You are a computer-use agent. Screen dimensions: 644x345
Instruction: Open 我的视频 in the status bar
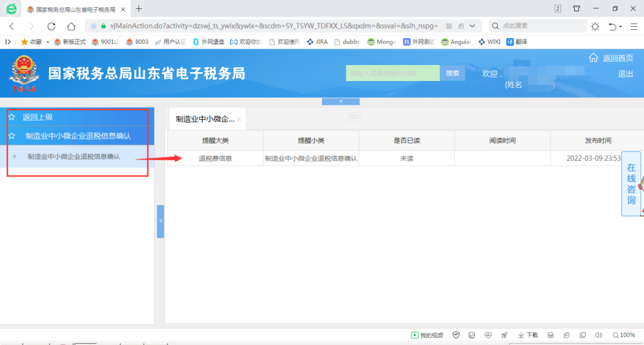(x=427, y=335)
